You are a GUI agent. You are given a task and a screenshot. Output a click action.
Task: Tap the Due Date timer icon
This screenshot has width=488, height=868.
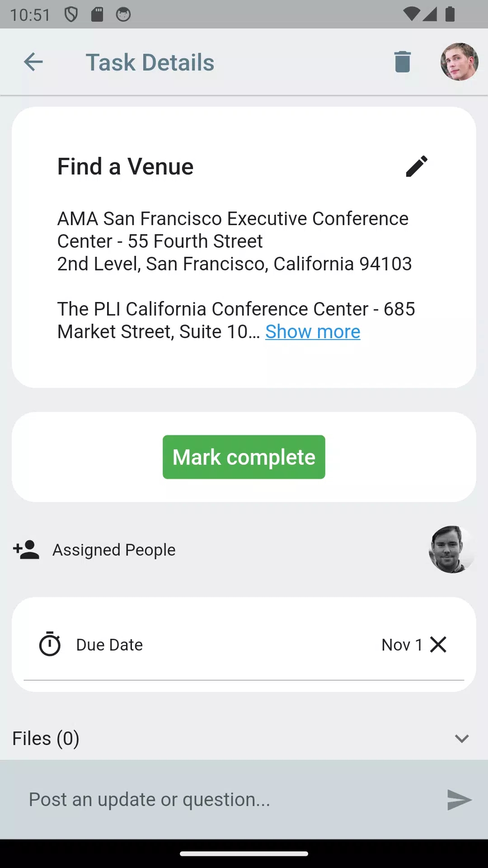pyautogui.click(x=50, y=644)
